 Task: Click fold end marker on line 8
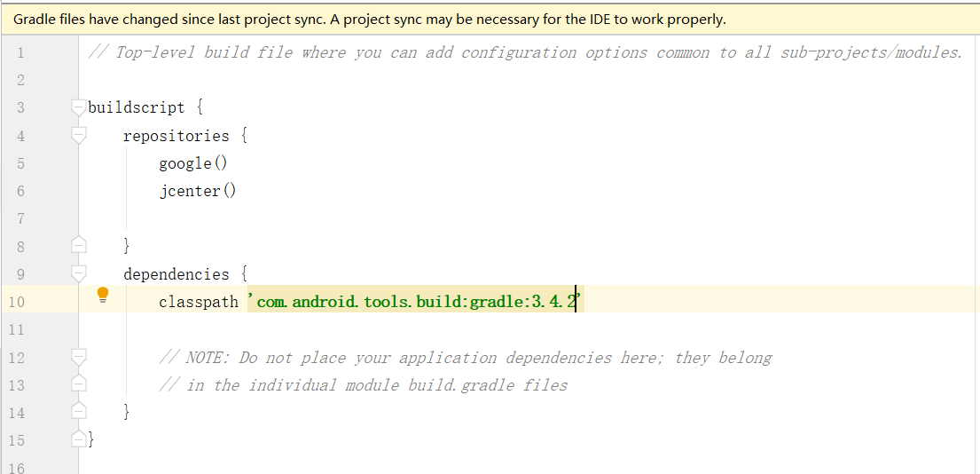point(78,245)
